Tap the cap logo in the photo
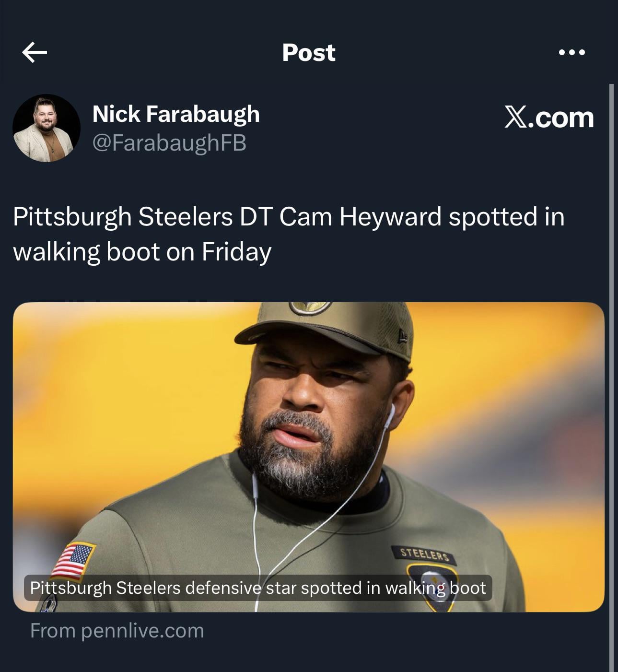This screenshot has height=672, width=618. pos(310,308)
